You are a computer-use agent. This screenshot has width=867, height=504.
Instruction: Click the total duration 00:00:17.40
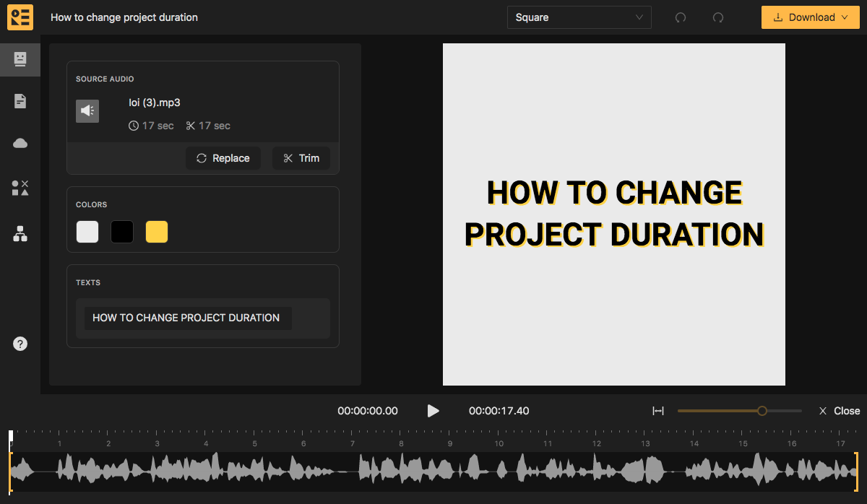click(x=499, y=411)
